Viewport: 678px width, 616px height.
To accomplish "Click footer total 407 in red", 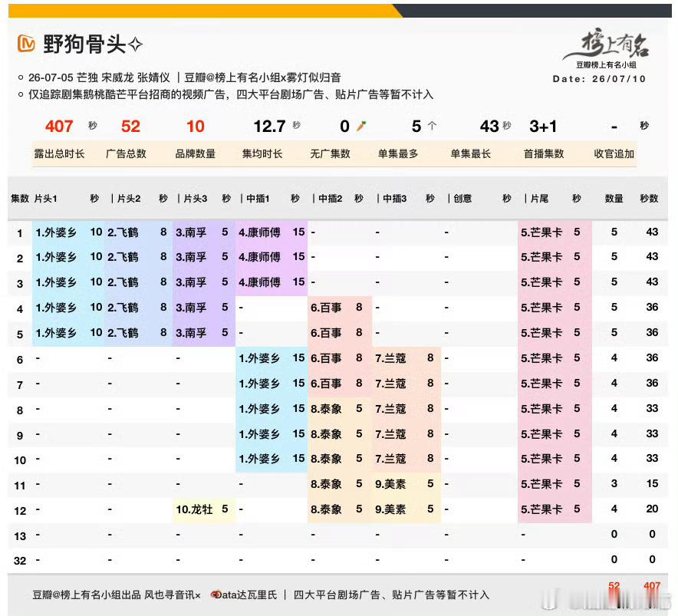I will (x=652, y=586).
